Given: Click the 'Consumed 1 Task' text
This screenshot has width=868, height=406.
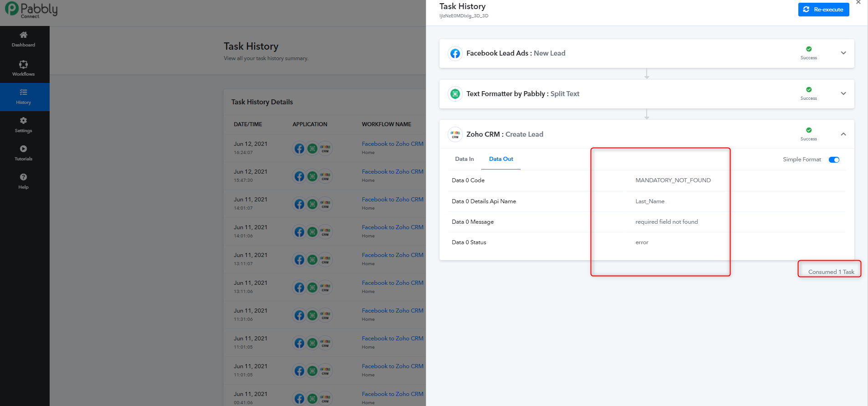Looking at the screenshot, I should [831, 272].
